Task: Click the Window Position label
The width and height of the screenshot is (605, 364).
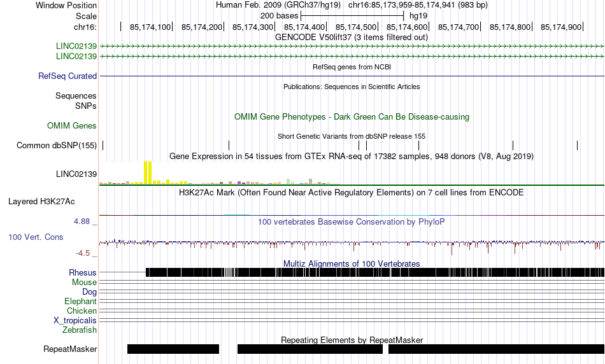Action: coord(66,5)
